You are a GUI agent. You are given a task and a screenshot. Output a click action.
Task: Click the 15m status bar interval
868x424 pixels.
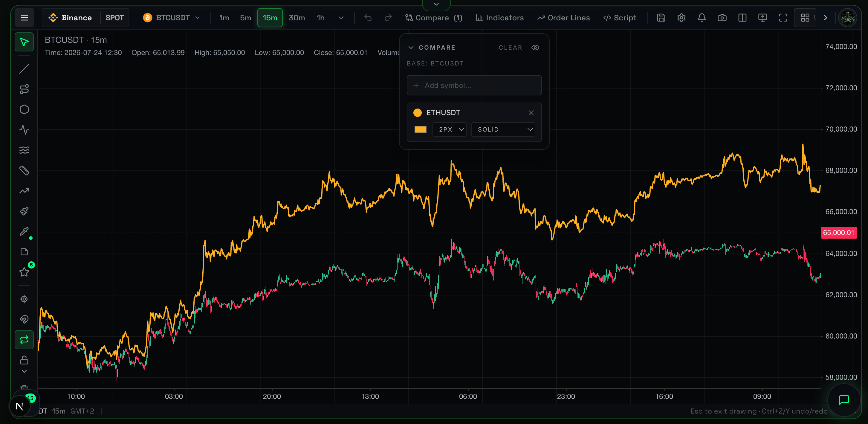tap(59, 411)
